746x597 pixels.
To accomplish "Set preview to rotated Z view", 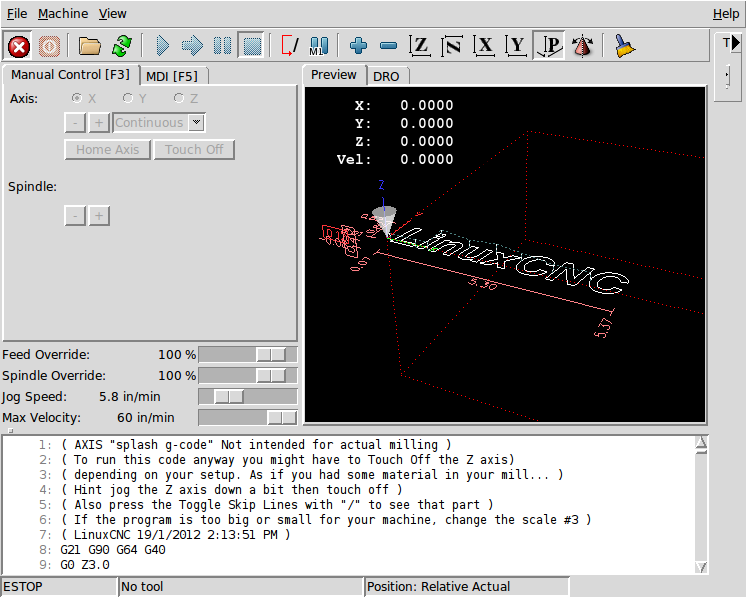I will click(452, 47).
